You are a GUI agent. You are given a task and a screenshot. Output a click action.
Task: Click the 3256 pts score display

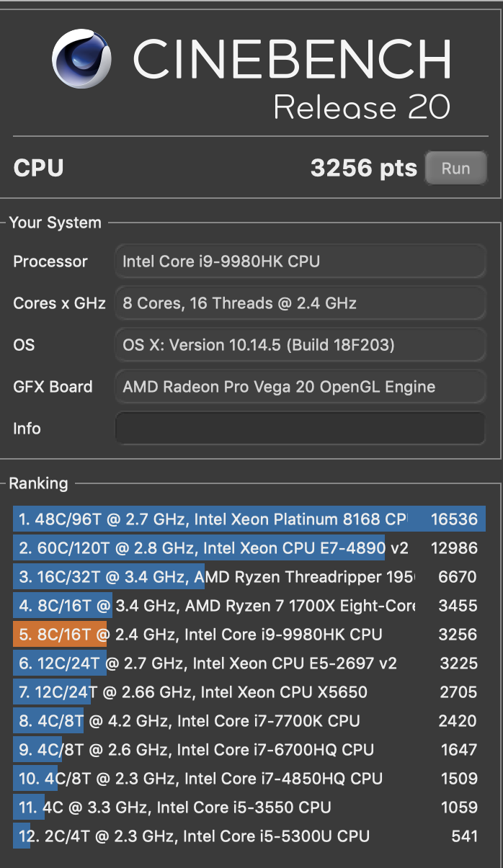pos(364,167)
